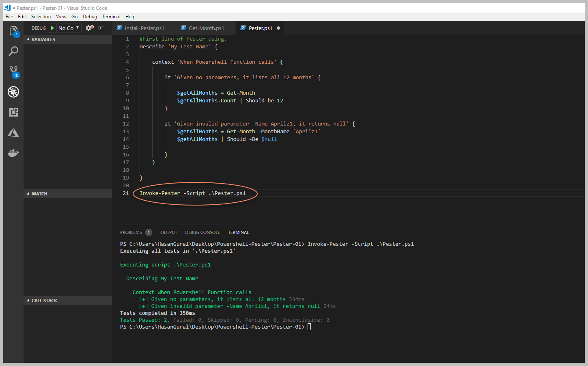The image size is (588, 366).
Task: Click line 21 'Invoke-Pester -Script' code
Action: pos(192,193)
